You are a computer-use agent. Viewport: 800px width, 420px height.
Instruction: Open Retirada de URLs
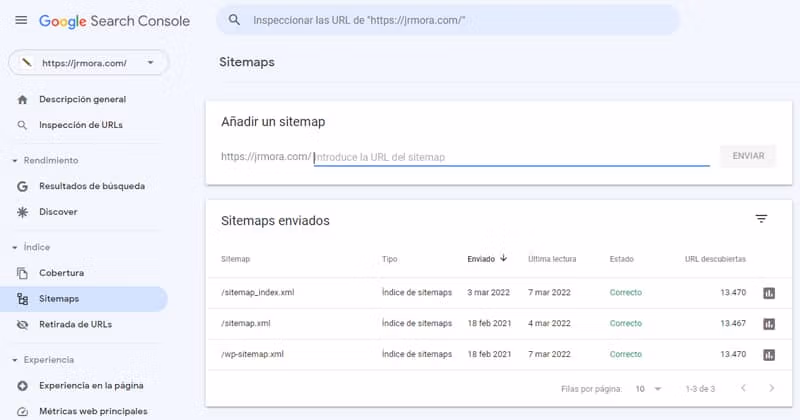pyautogui.click(x=76, y=325)
